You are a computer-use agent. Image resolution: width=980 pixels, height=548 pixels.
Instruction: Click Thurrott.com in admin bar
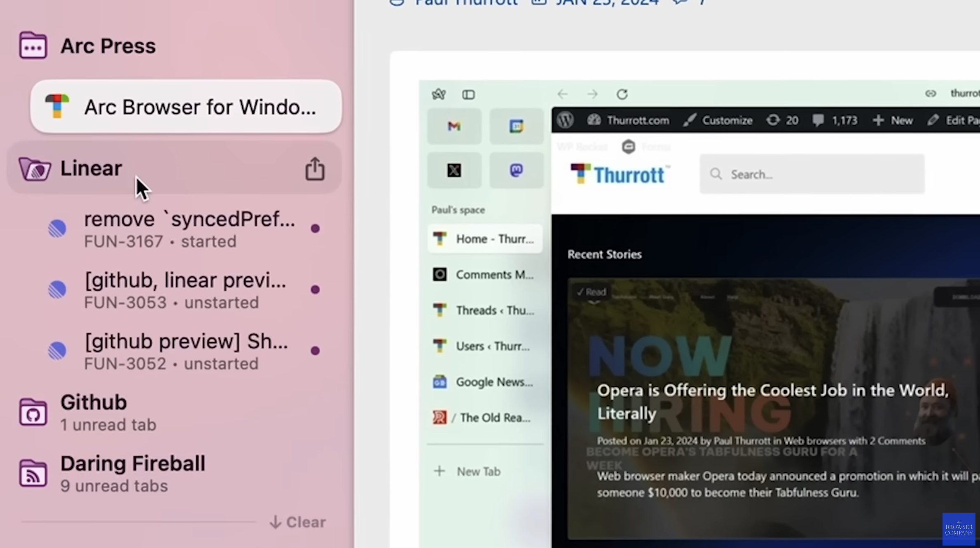[628, 120]
